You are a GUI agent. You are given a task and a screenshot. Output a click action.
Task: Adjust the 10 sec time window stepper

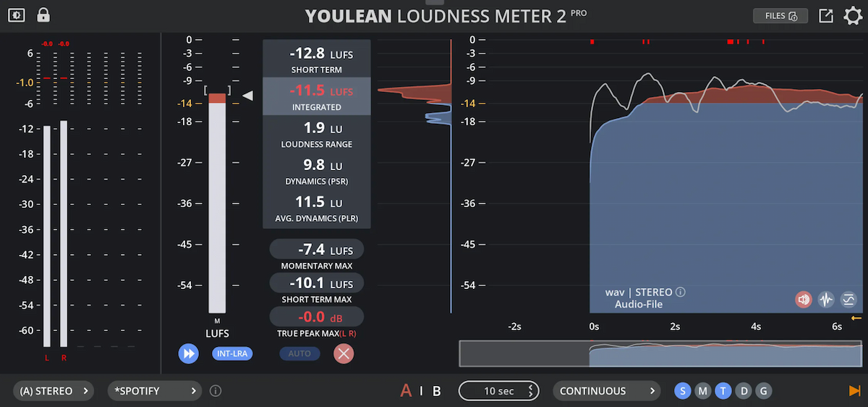498,391
